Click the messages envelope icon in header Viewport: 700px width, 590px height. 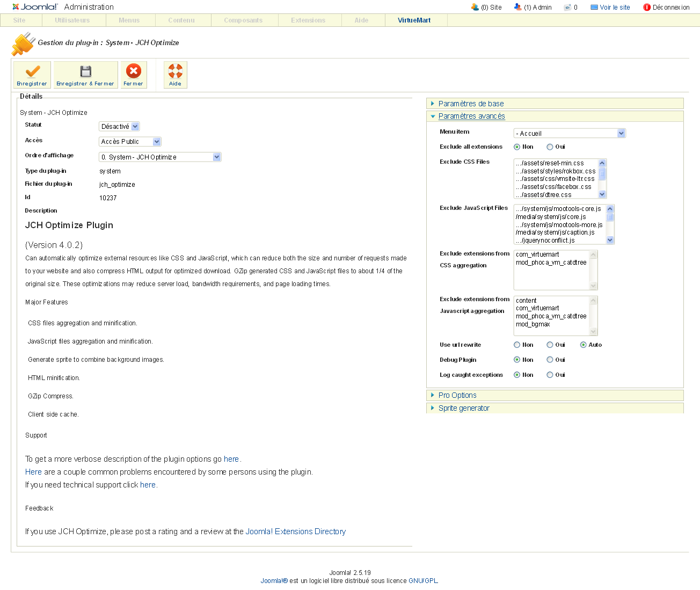[567, 8]
